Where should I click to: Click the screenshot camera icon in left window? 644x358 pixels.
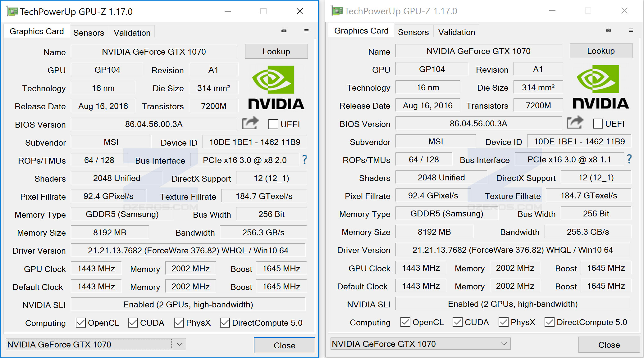[284, 31]
